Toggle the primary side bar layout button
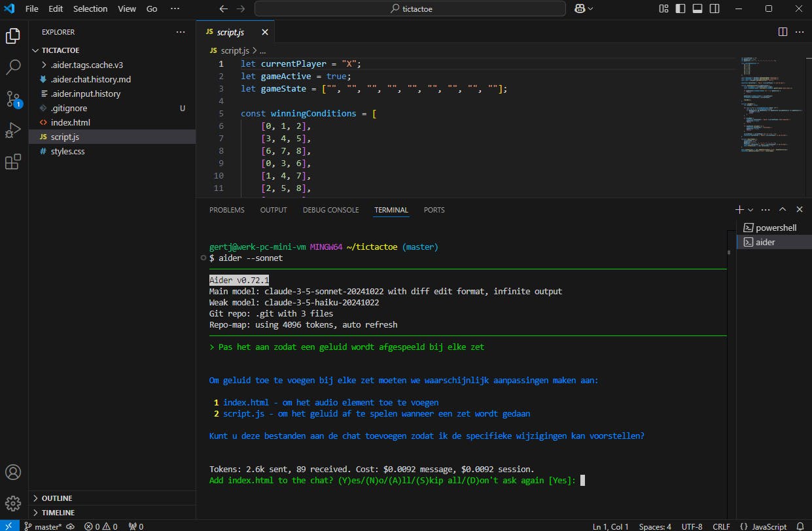812x531 pixels. [x=680, y=9]
